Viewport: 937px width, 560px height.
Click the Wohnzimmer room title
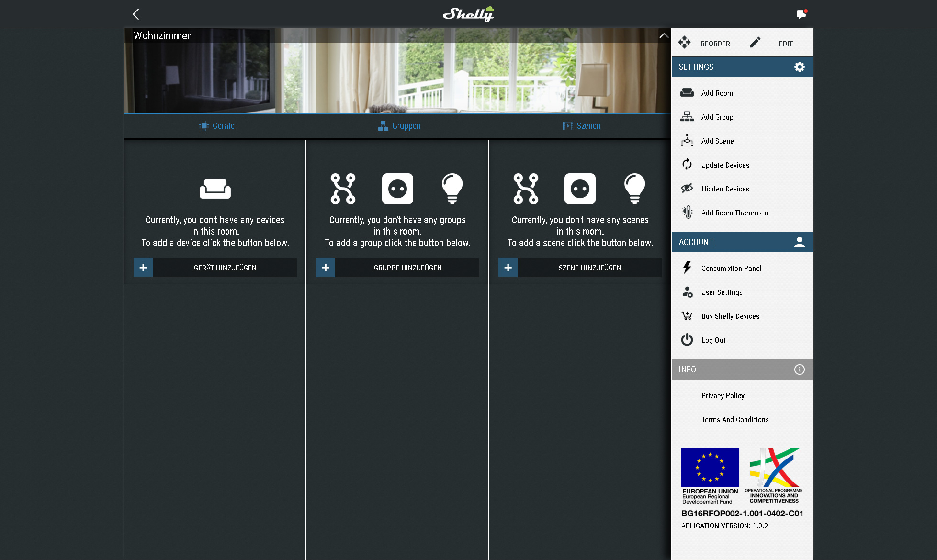pyautogui.click(x=162, y=36)
